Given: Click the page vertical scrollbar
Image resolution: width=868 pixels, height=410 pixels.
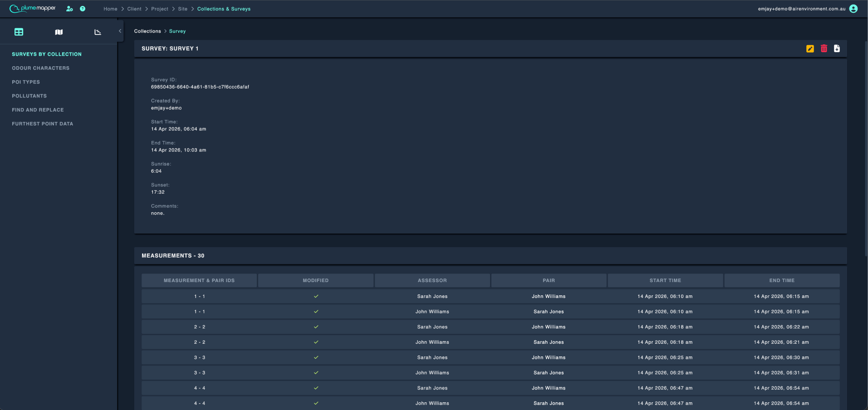Looking at the screenshot, I should click(866, 149).
